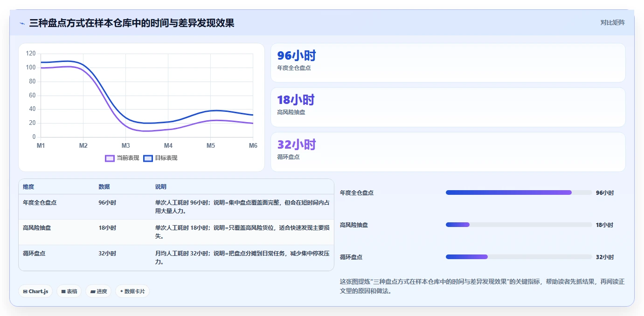The width and height of the screenshot is (644, 316).
Task: Open the 32小时 循环盘点 data card
Action: [x=448, y=152]
